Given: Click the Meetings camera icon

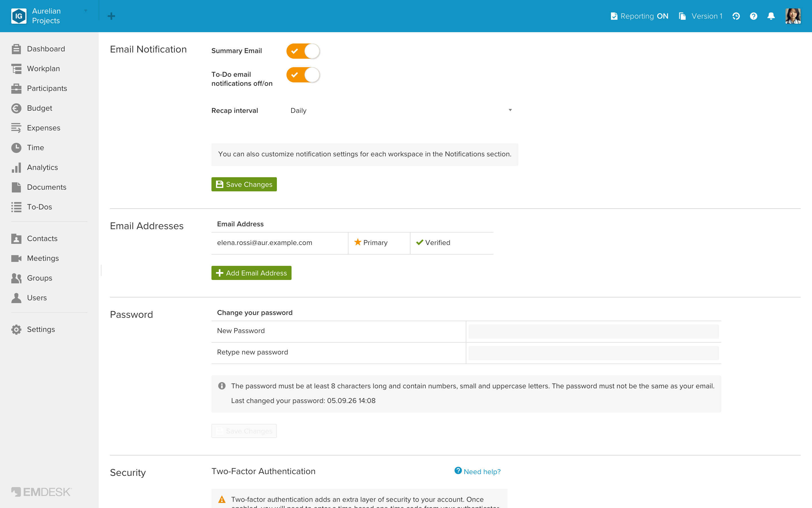Looking at the screenshot, I should 16,258.
